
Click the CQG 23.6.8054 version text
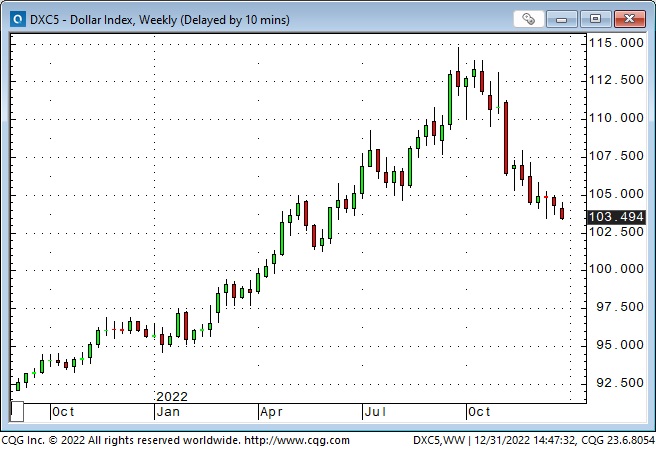618,440
